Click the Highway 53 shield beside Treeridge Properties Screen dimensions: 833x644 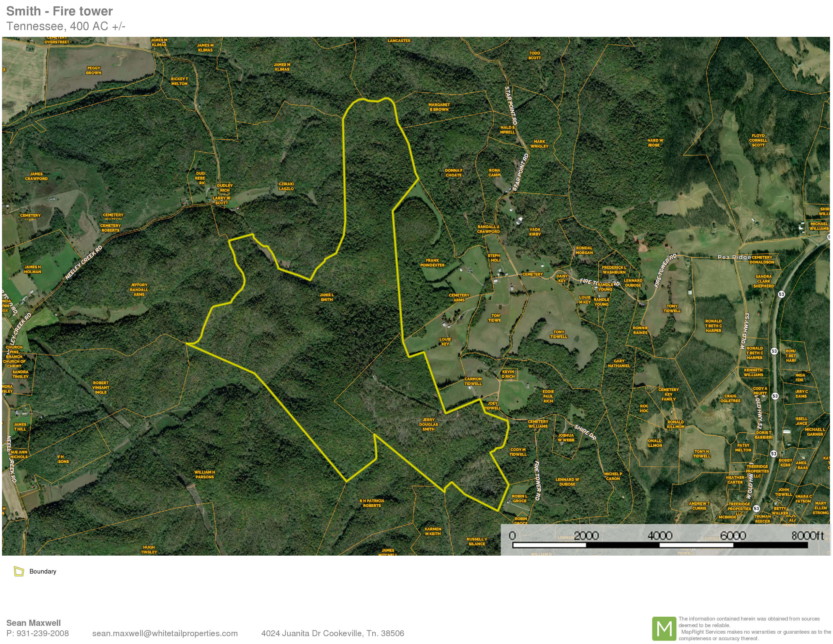pyautogui.click(x=756, y=509)
